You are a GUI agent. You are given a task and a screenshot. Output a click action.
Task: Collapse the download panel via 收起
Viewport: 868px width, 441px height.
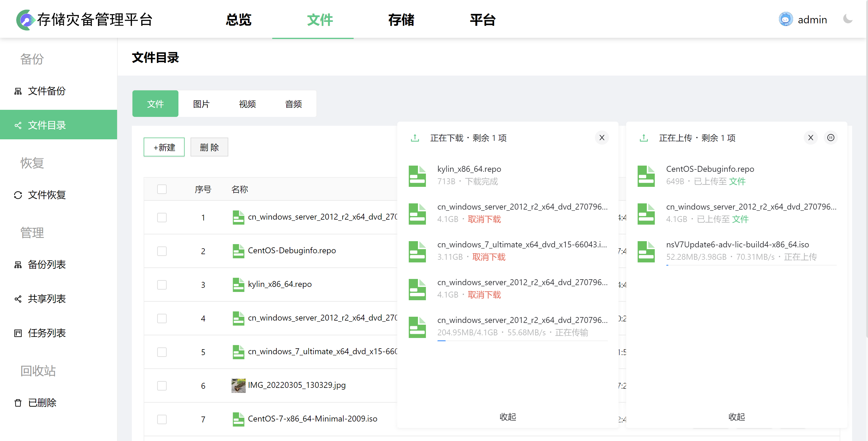pyautogui.click(x=508, y=417)
